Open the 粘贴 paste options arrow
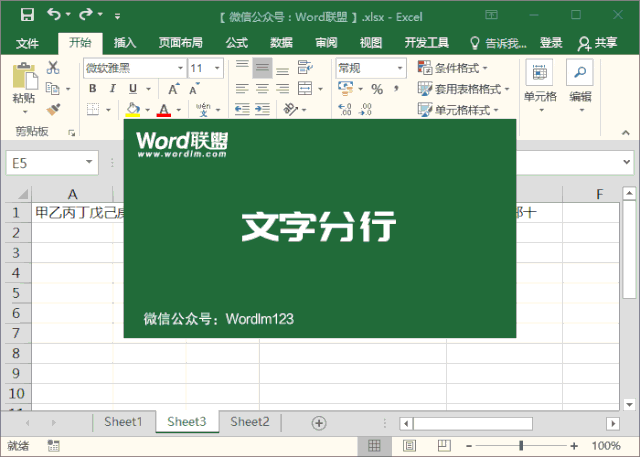This screenshot has width=640, height=457. [24, 111]
